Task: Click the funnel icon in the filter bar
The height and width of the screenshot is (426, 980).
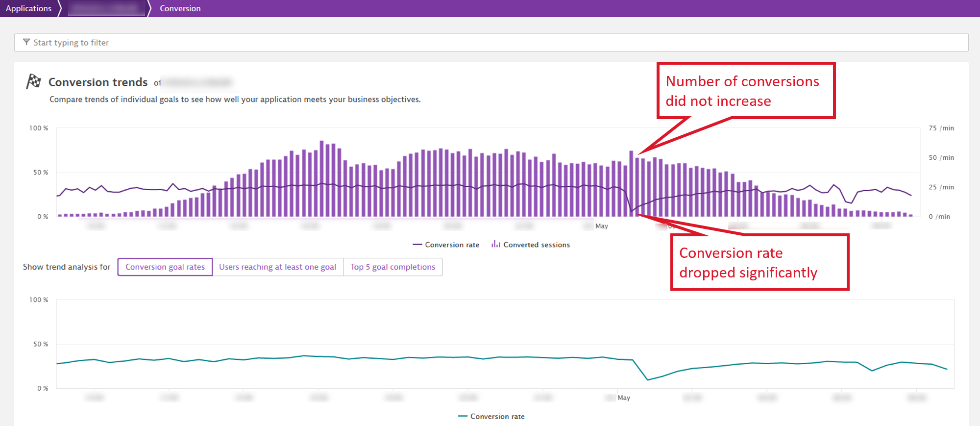Action: (26, 43)
